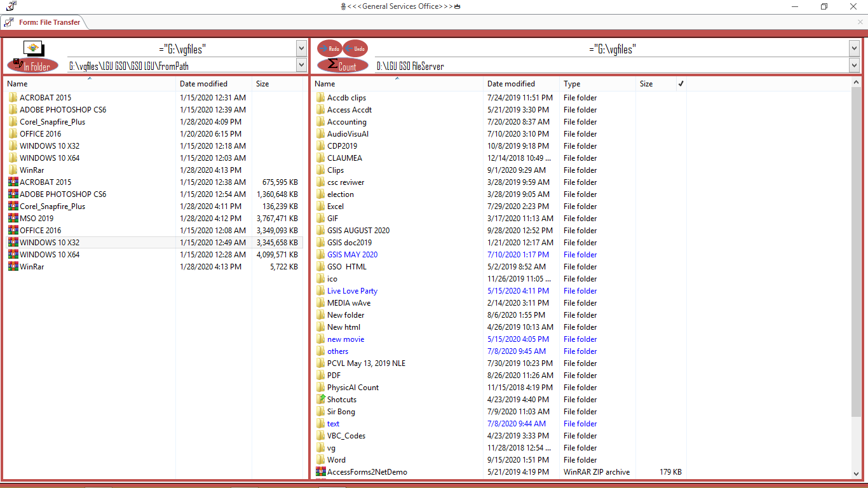
Task: Select the GSIS AUGUST 2020 folder name
Action: point(358,231)
